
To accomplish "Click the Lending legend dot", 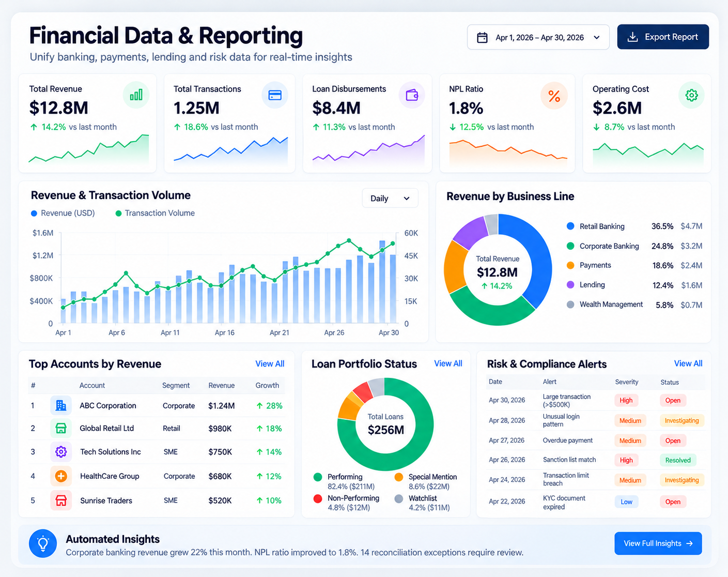I will coord(570,285).
